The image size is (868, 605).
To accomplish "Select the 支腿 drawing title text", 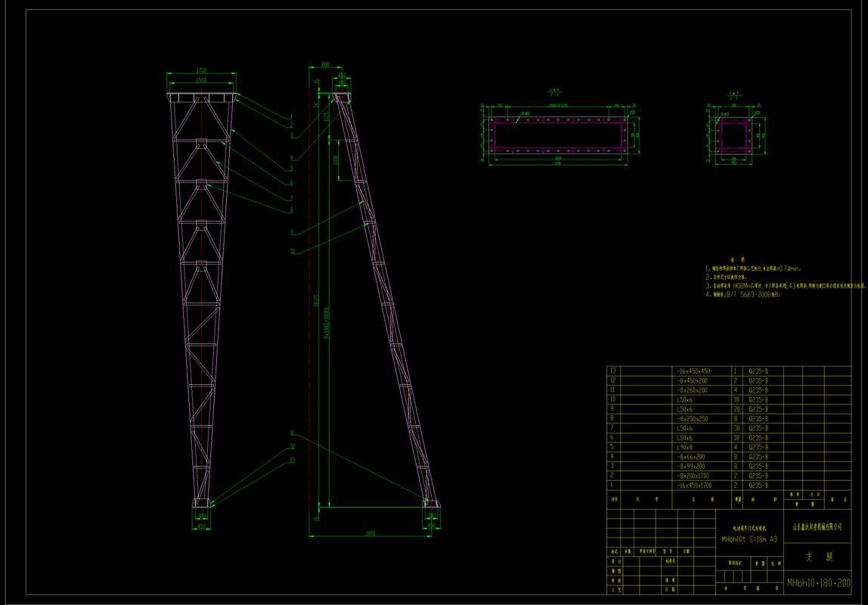I will point(818,557).
